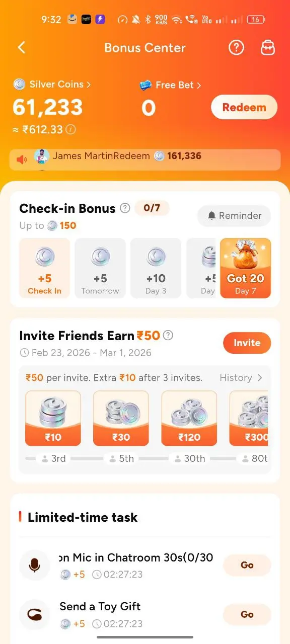Expand Silver Coins details chevron
The width and height of the screenshot is (290, 644).
coord(89,85)
